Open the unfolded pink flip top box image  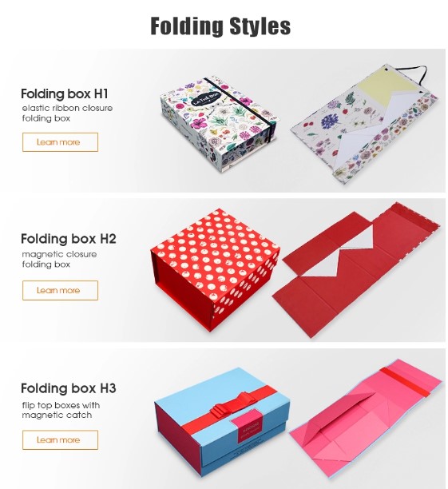[366, 419]
